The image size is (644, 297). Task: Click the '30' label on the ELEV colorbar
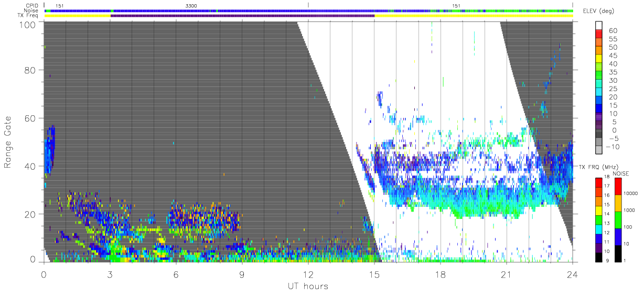tap(613, 80)
